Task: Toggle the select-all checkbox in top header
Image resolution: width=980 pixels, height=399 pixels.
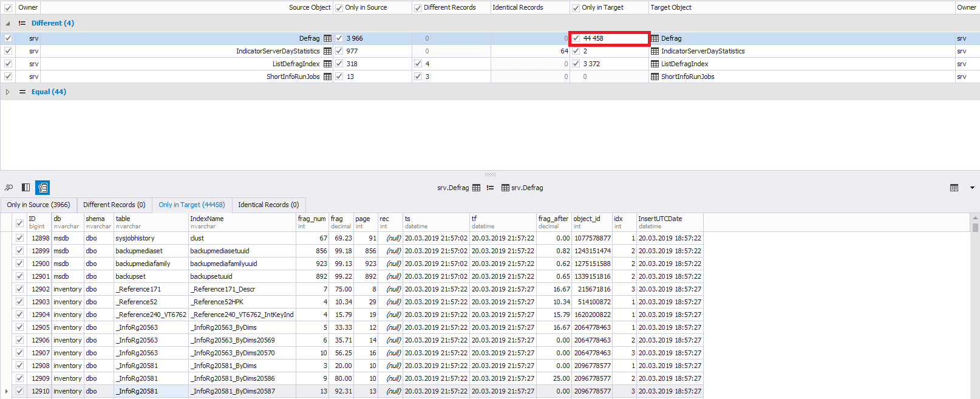Action: pyautogui.click(x=8, y=7)
